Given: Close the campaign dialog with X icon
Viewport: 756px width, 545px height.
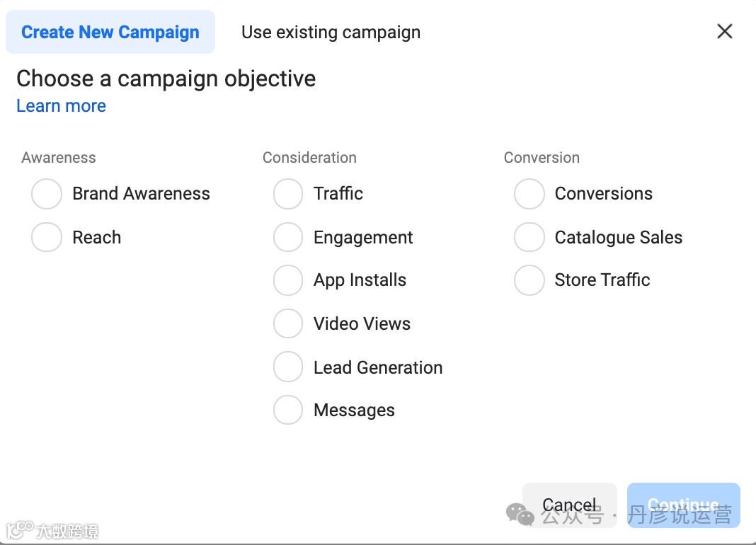Looking at the screenshot, I should click(725, 31).
